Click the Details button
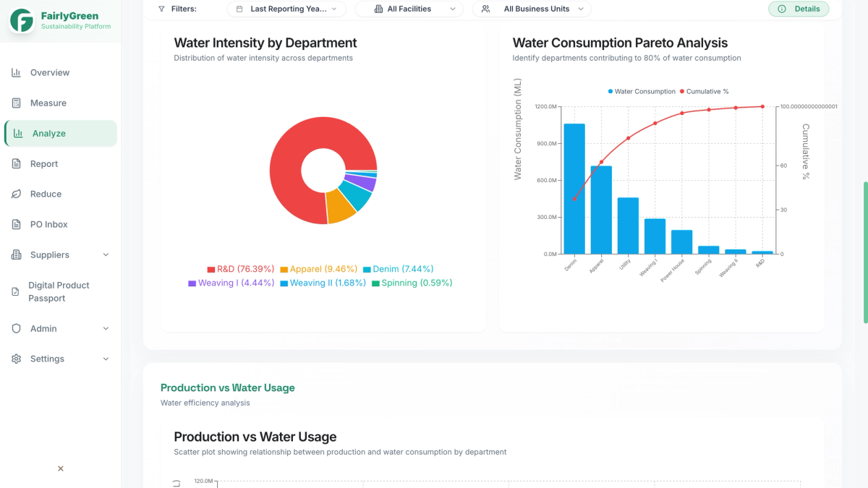Image resolution: width=868 pixels, height=488 pixels. pos(799,9)
